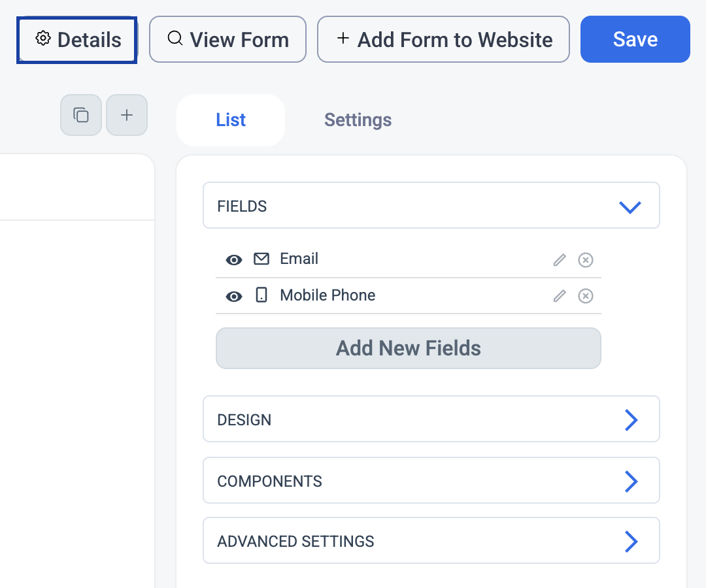Delete the Mobile Phone field X icon
The height and width of the screenshot is (588, 706).
coord(585,296)
